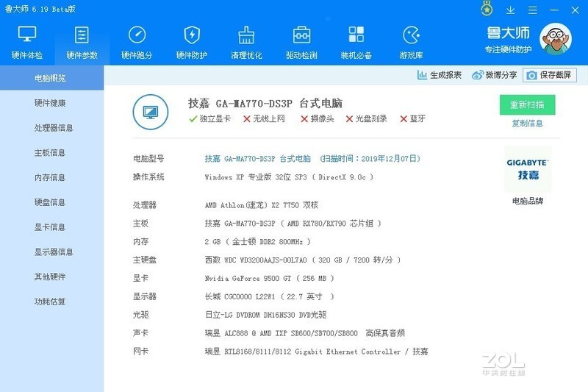Click the 西数 WDC WD3200AAJS hard disk value
This screenshot has width=588, height=392.
[303, 260]
